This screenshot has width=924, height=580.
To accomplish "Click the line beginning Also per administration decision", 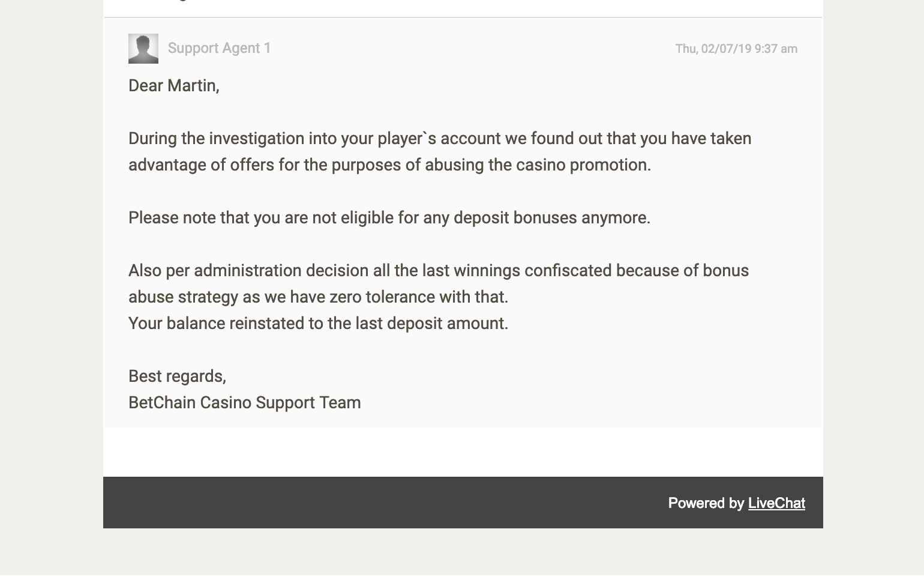I will [x=439, y=271].
